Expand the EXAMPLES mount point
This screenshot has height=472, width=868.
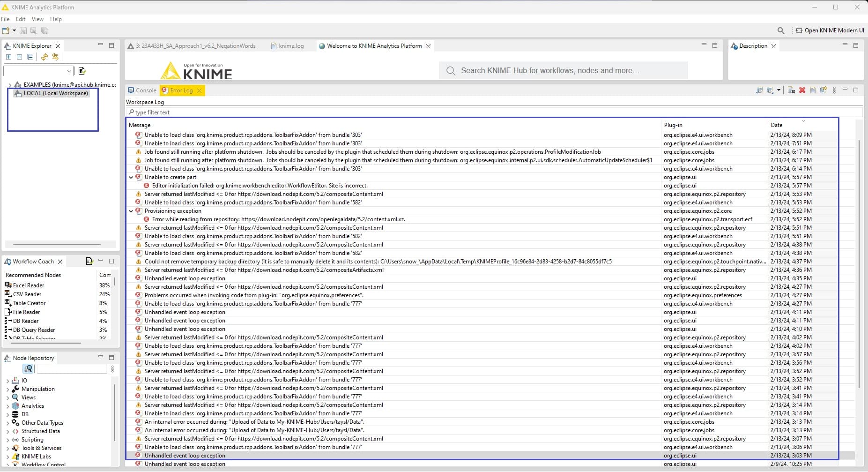tap(10, 85)
